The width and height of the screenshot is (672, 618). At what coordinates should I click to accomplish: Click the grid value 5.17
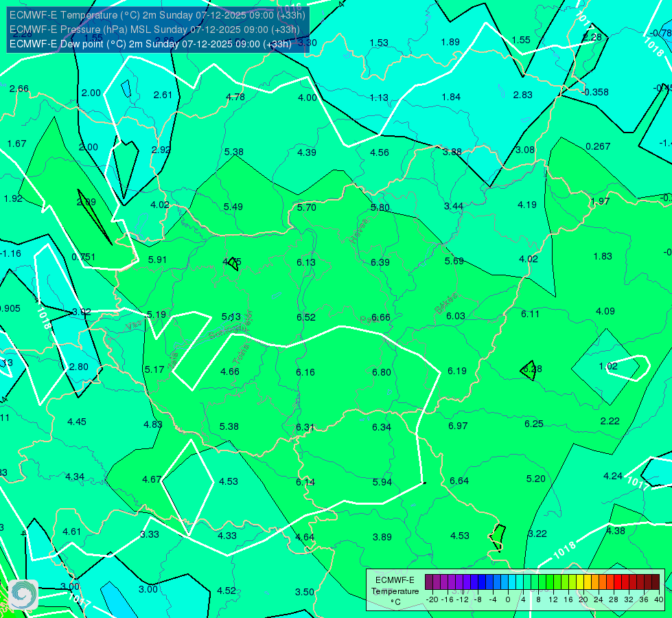[154, 369]
